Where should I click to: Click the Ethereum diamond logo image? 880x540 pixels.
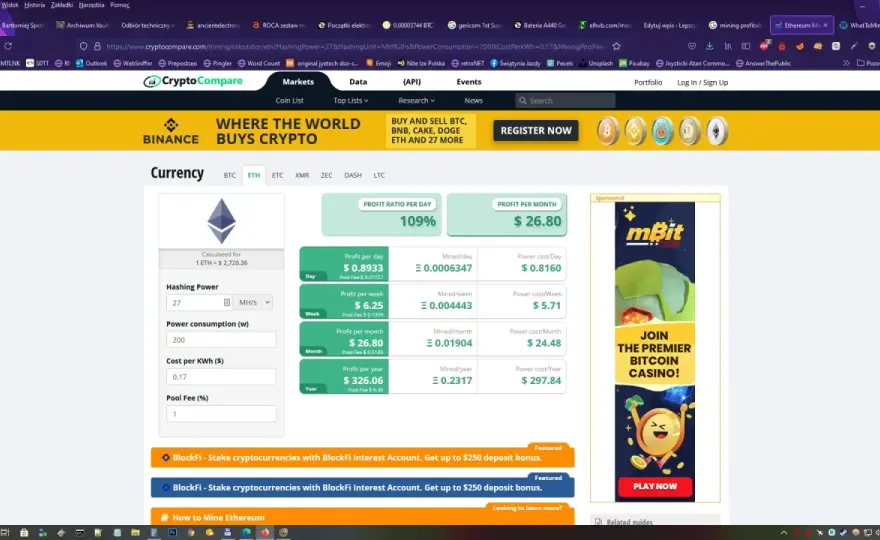(x=222, y=221)
